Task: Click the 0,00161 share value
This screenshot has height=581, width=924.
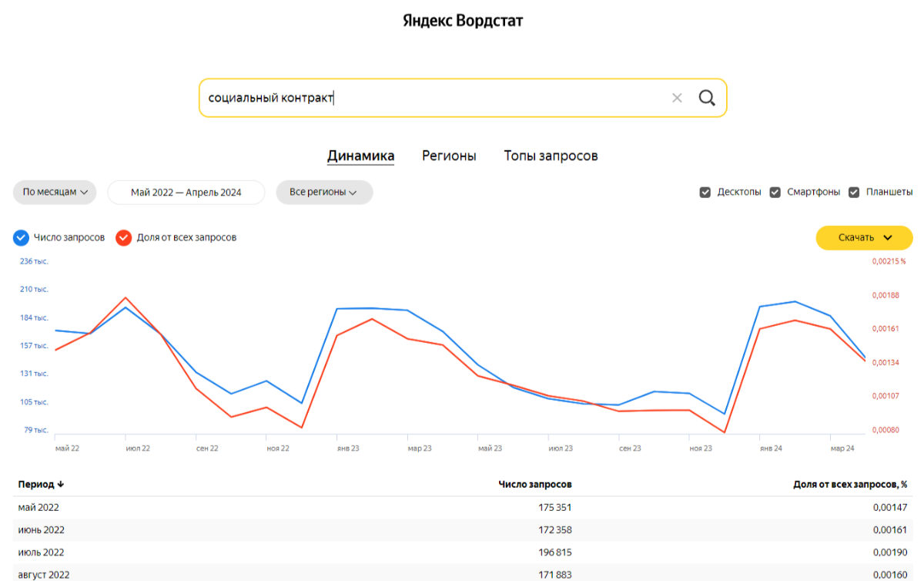Action: click(x=890, y=530)
